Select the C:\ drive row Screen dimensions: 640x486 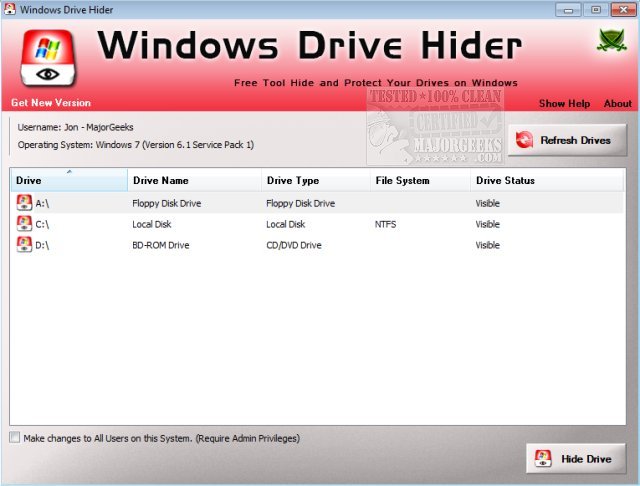pyautogui.click(x=318, y=224)
